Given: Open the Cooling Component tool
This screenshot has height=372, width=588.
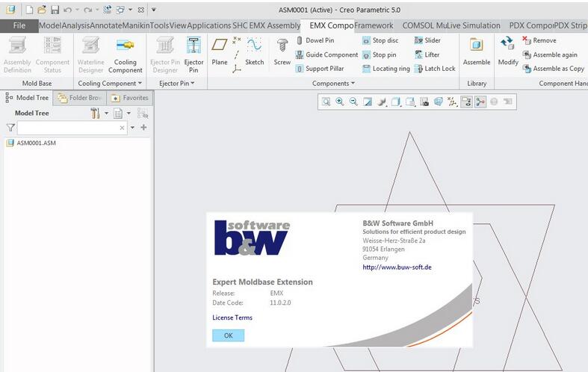Looking at the screenshot, I should (126, 55).
